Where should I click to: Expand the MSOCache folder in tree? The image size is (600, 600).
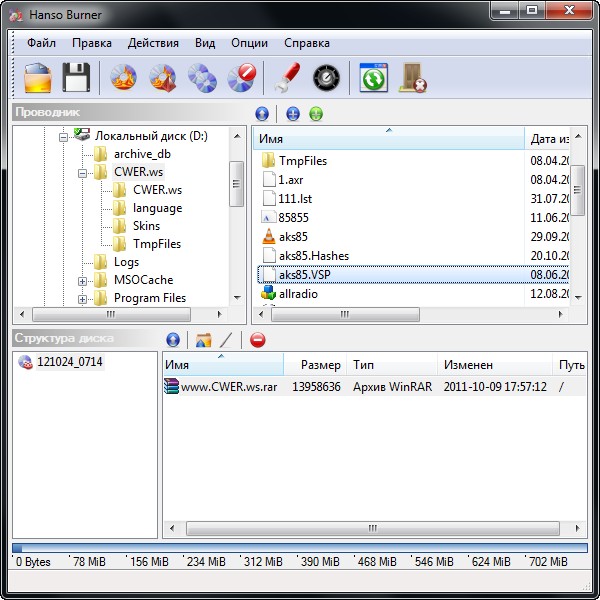83,280
